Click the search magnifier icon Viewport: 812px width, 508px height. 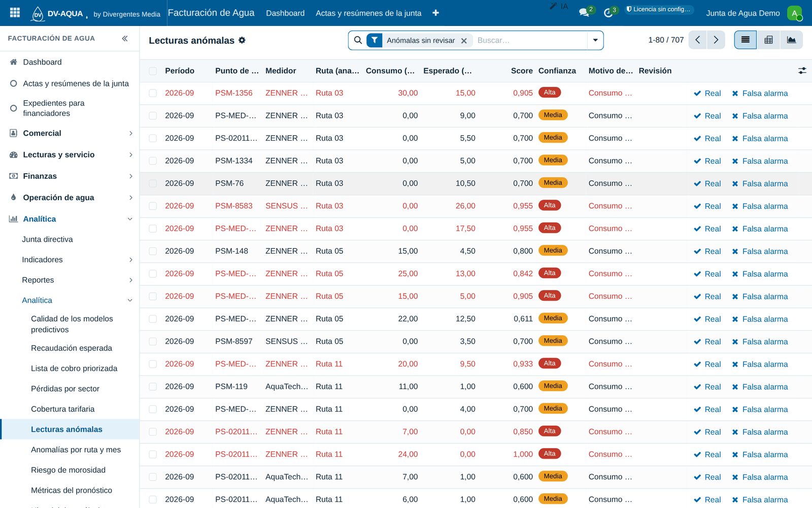[x=358, y=40]
